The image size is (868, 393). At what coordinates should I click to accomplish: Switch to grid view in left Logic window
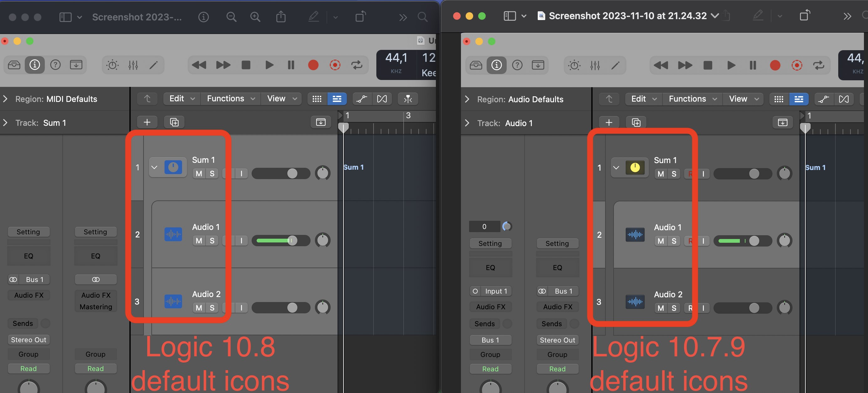tap(317, 99)
